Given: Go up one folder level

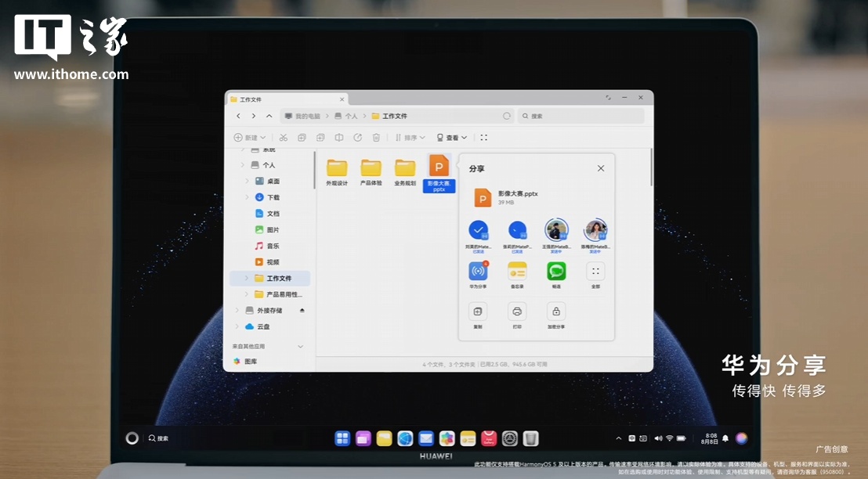Looking at the screenshot, I should coord(269,116).
